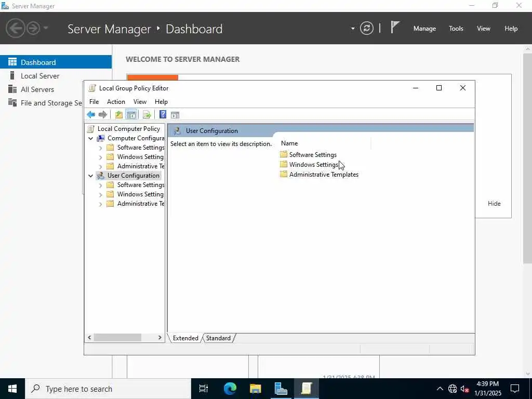Image resolution: width=532 pixels, height=399 pixels.
Task: Click tree pane horizontal scrollbar thumb
Action: [x=117, y=338]
